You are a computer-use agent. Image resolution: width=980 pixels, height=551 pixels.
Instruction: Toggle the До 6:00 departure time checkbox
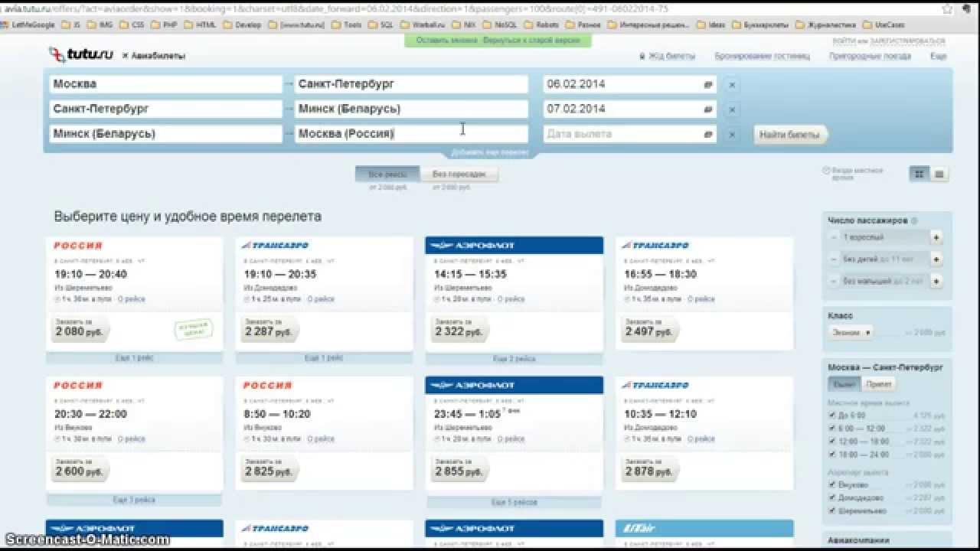[832, 416]
